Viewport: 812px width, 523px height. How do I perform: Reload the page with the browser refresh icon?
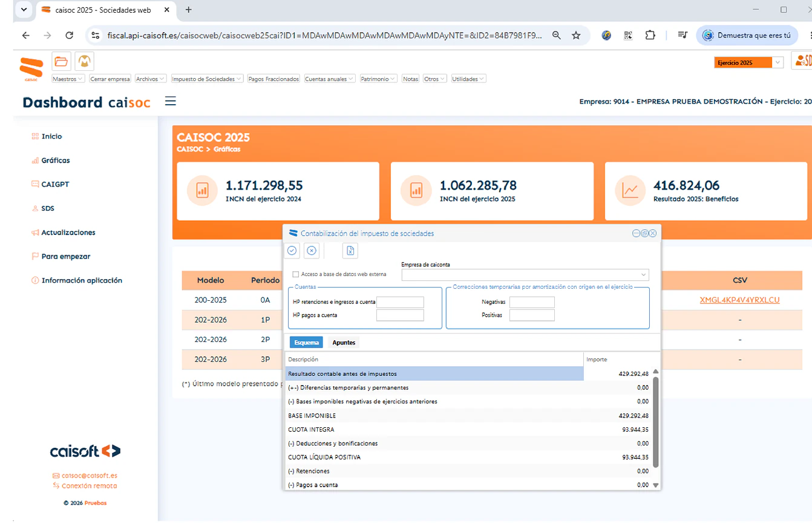pos(69,36)
